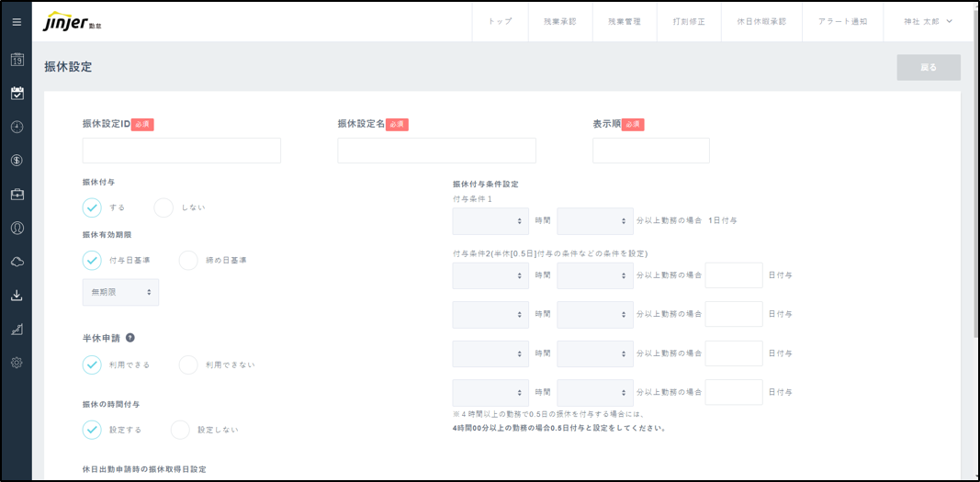Expand the 無期限 expiry dropdown
The height and width of the screenshot is (482, 980).
(x=120, y=292)
